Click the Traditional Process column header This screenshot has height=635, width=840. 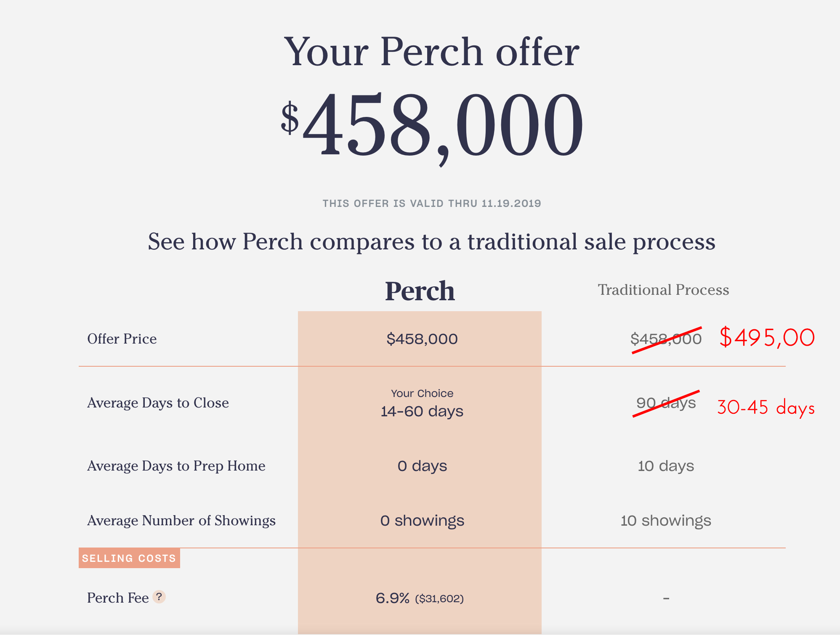pyautogui.click(x=664, y=290)
